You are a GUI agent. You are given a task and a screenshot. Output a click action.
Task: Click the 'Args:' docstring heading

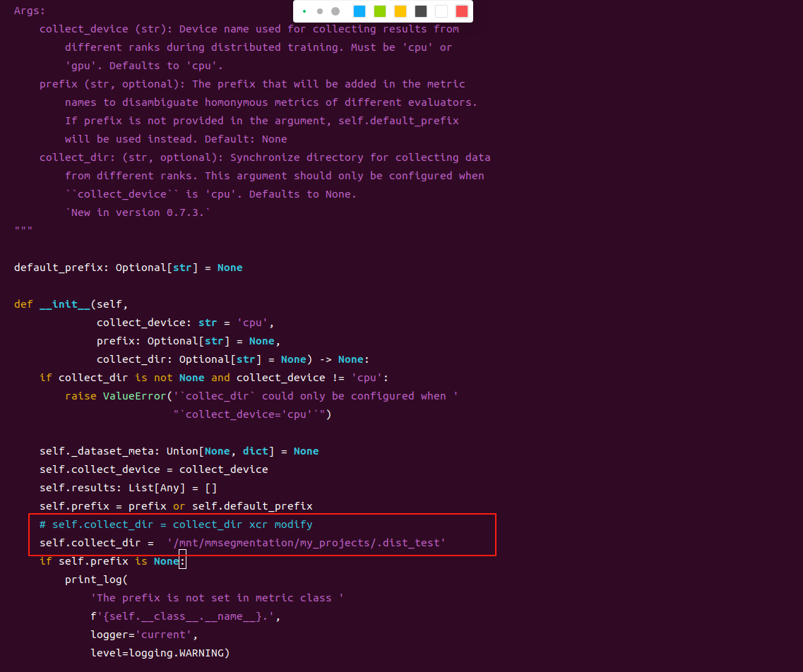coord(30,11)
